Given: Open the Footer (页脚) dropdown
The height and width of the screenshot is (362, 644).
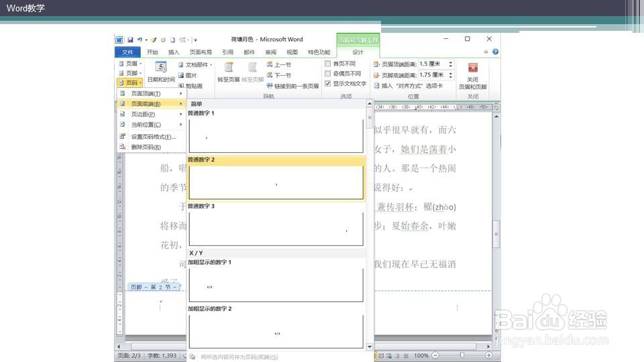Looking at the screenshot, I should click(x=129, y=73).
